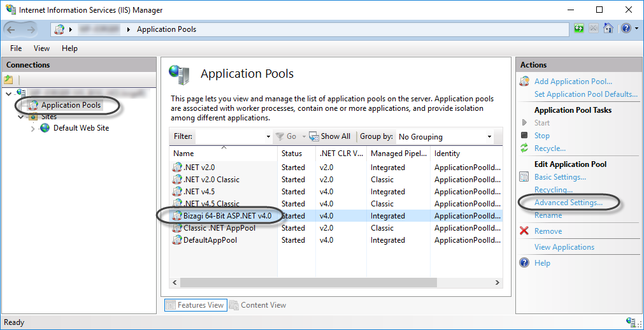
Task: Click the Stop action link
Action: pos(541,136)
